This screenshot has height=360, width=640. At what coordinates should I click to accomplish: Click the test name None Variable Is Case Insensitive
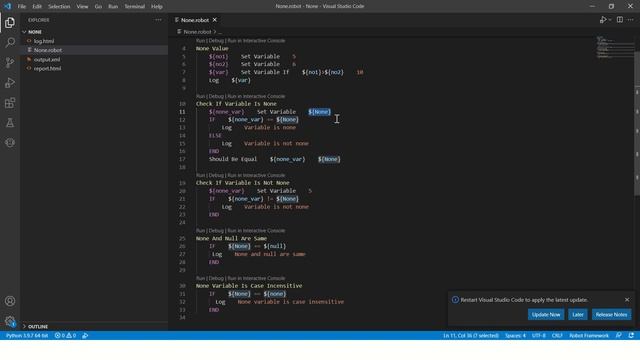tap(249, 286)
